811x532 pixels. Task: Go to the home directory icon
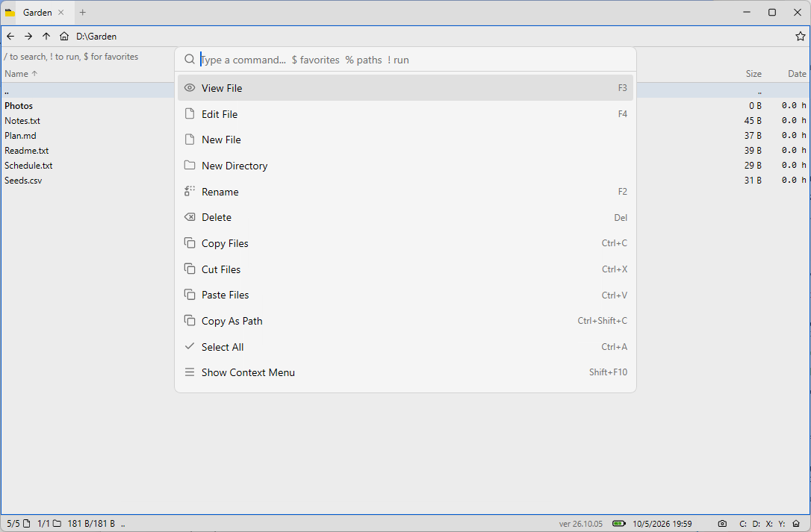click(x=64, y=37)
